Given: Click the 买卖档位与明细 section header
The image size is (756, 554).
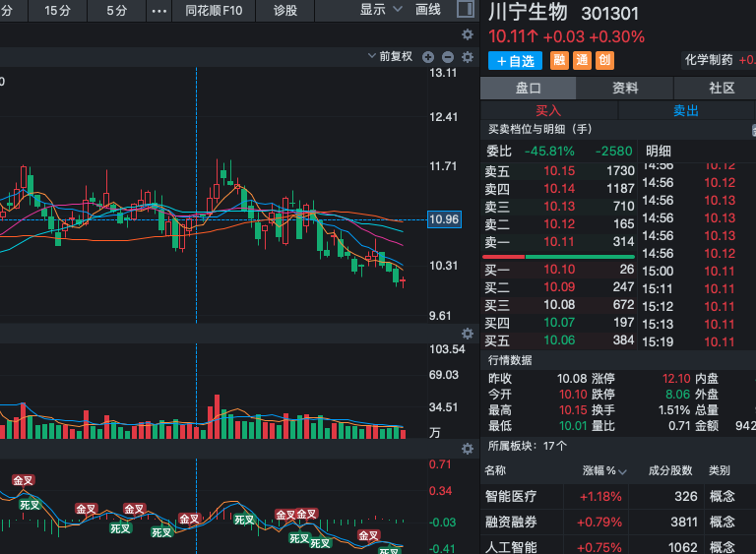Looking at the screenshot, I should pyautogui.click(x=540, y=129).
